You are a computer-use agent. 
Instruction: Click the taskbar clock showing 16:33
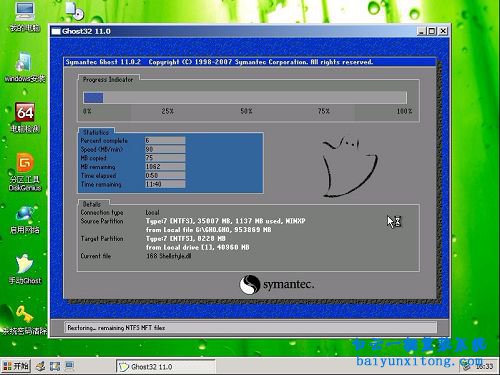(x=484, y=367)
